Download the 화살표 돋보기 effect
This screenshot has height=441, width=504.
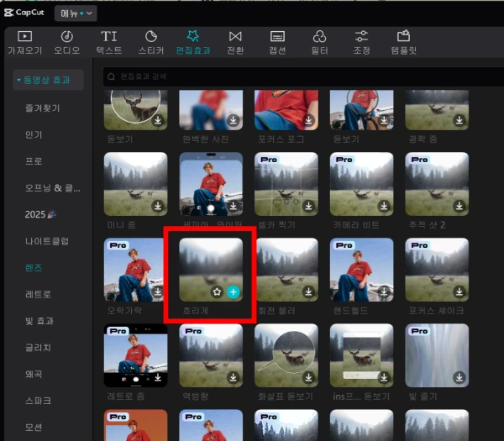pyautogui.click(x=308, y=377)
